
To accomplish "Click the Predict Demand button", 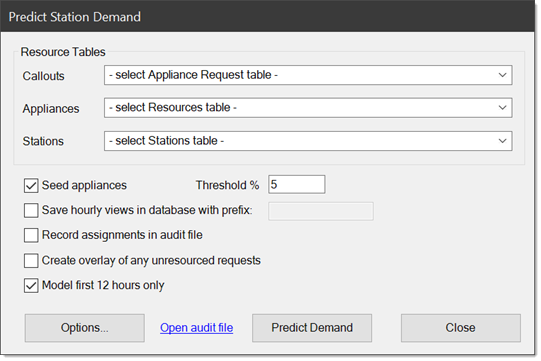I will 312,328.
